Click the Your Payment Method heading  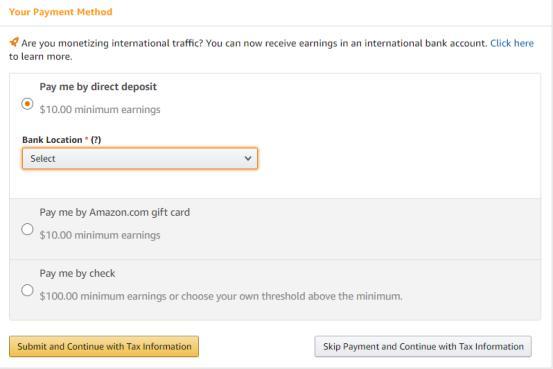61,12
